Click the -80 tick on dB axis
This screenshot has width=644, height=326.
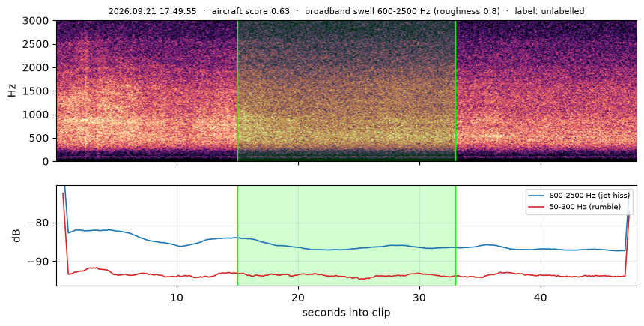40,223
